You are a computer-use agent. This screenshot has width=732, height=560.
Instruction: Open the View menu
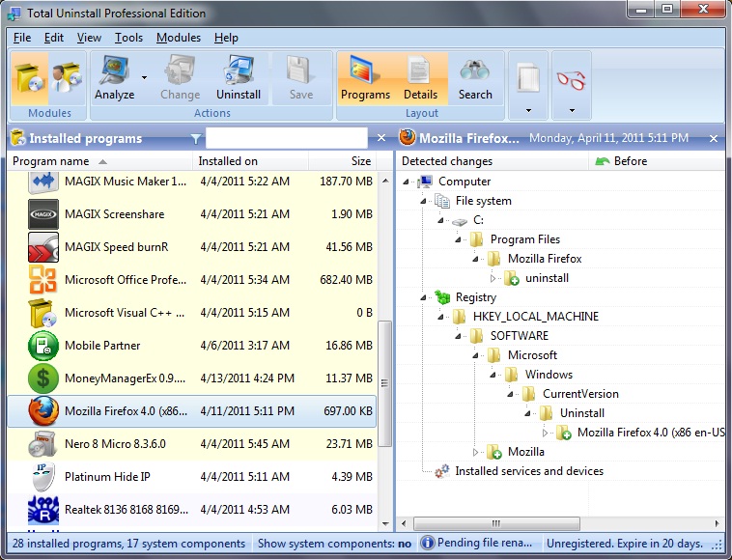point(89,38)
